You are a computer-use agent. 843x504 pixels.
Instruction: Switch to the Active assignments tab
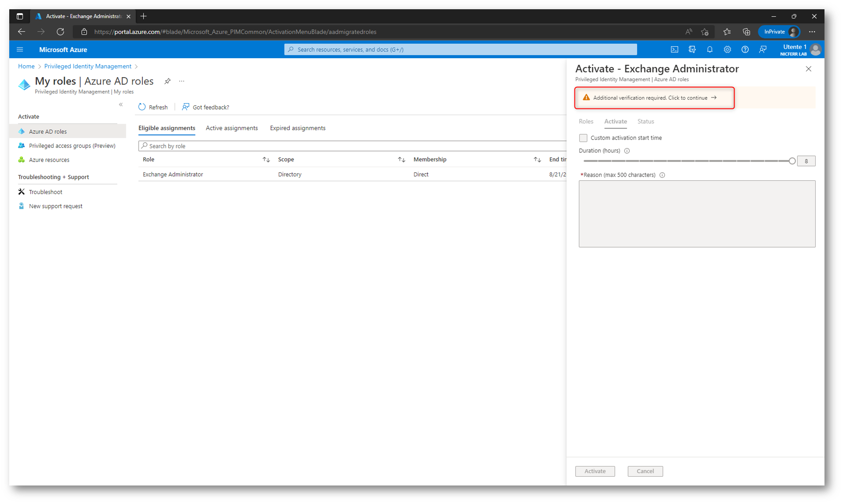pos(232,128)
